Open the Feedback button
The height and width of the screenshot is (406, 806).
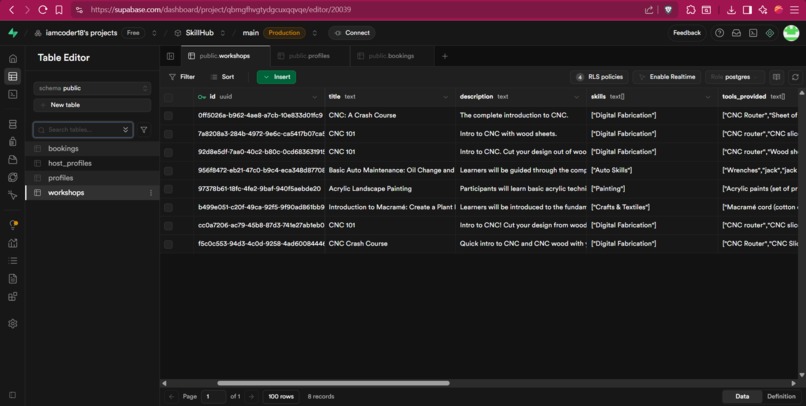point(687,33)
